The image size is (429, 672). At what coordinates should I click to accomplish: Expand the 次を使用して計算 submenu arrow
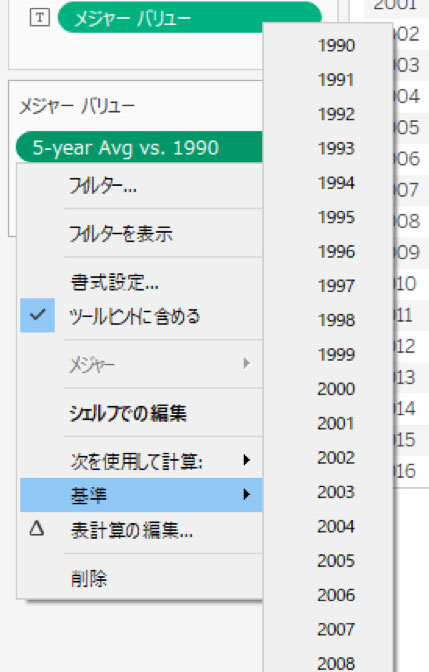tap(246, 460)
